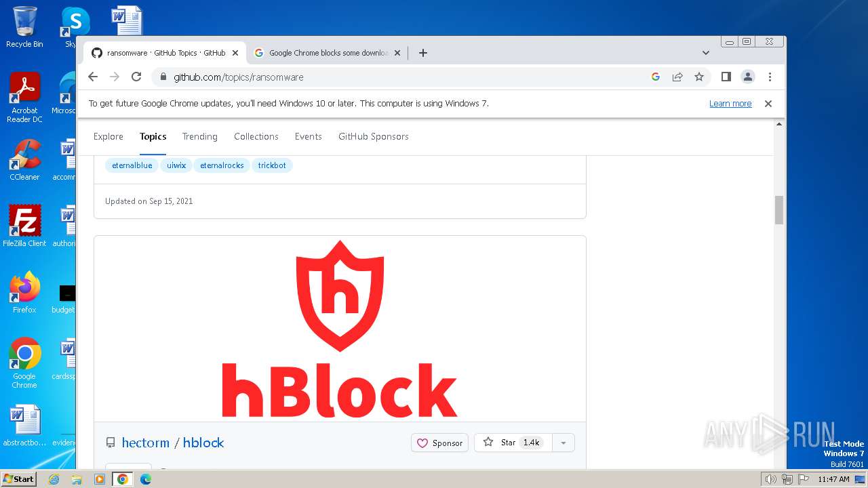This screenshot has height=488, width=868.
Task: Open the hblock repository link
Action: [x=203, y=443]
